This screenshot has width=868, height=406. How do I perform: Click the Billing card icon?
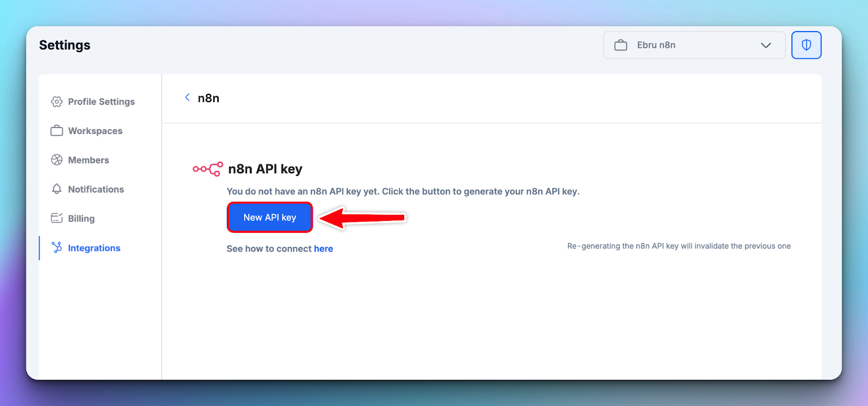point(56,218)
